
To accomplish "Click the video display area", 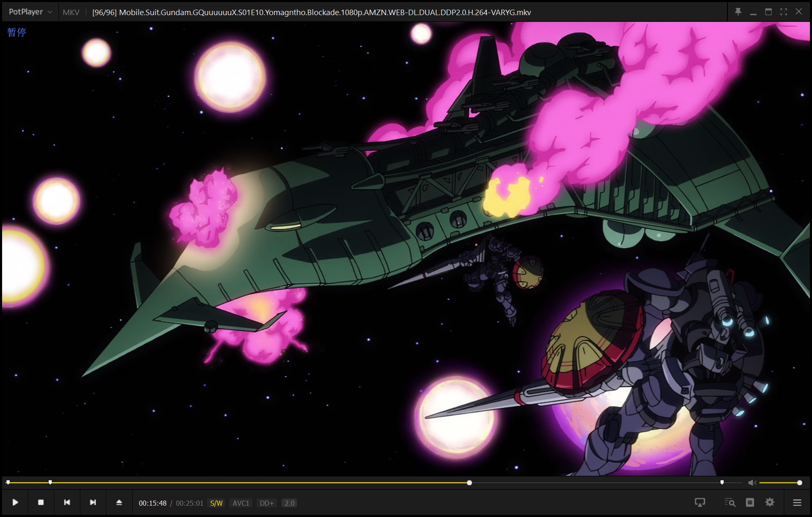I will click(406, 249).
